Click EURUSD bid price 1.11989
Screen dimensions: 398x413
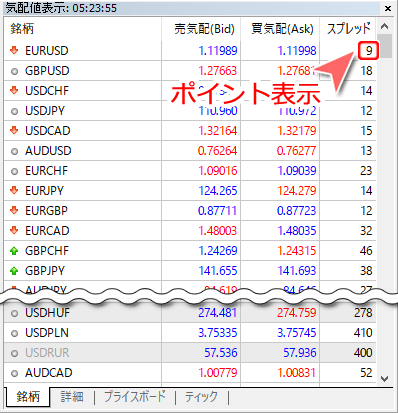tap(218, 51)
